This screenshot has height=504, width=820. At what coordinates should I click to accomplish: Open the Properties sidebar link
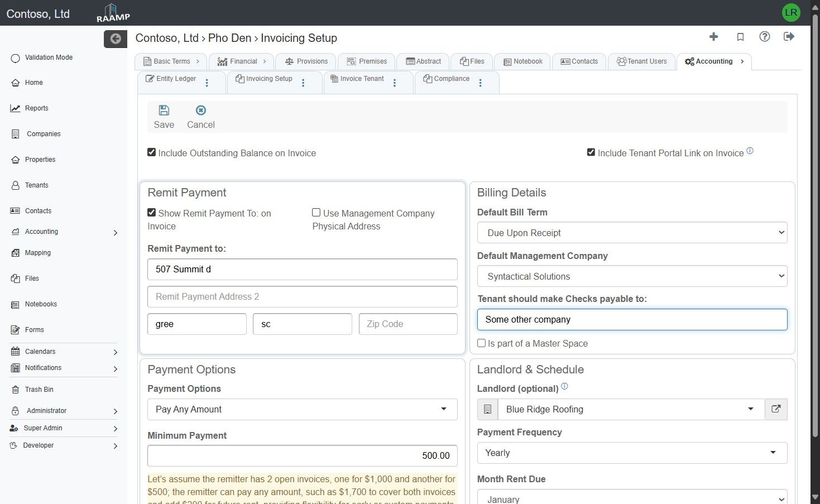(40, 160)
